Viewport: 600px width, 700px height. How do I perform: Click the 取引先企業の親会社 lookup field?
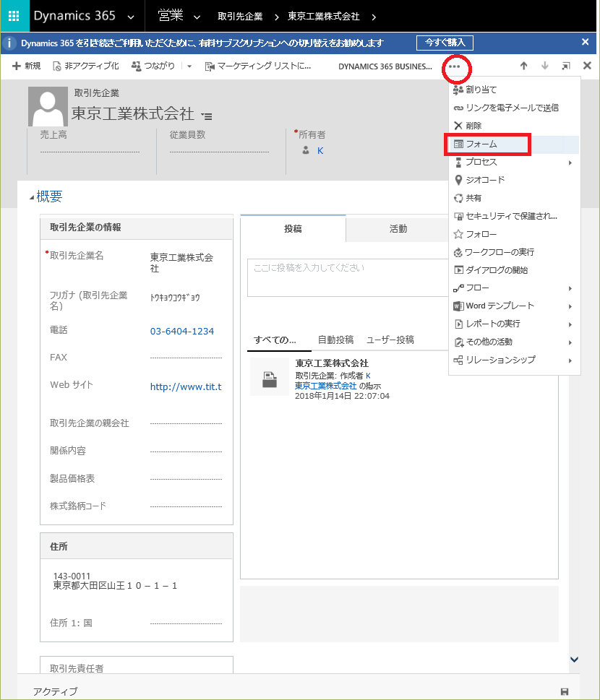(x=186, y=423)
